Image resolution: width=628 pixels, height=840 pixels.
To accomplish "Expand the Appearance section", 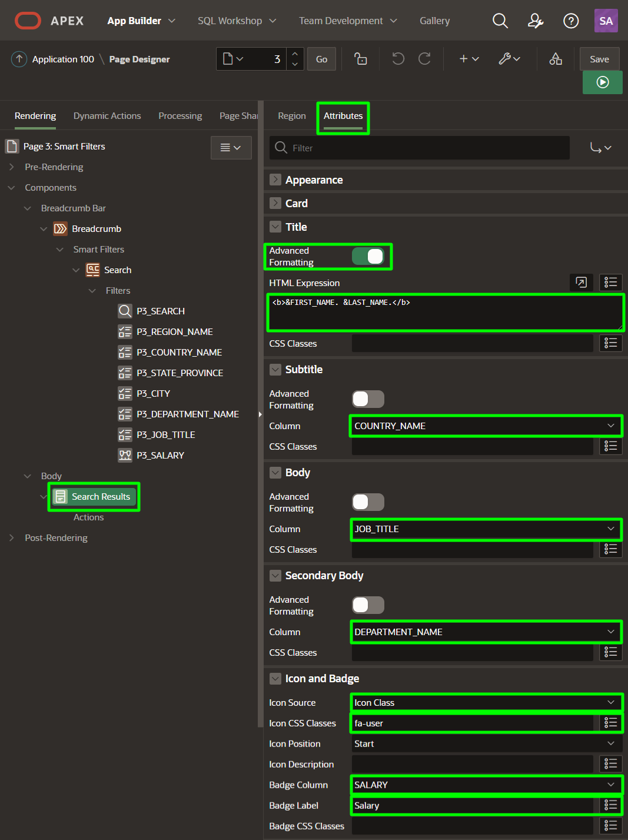I will coord(275,180).
